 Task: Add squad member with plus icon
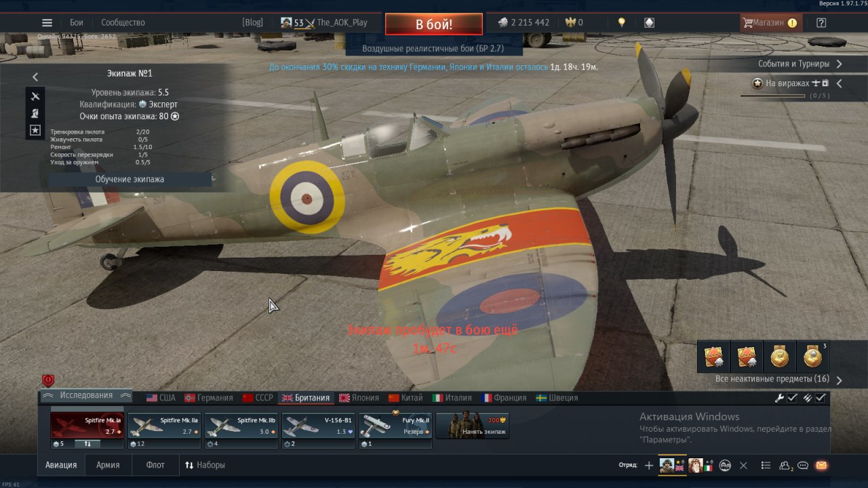648,466
